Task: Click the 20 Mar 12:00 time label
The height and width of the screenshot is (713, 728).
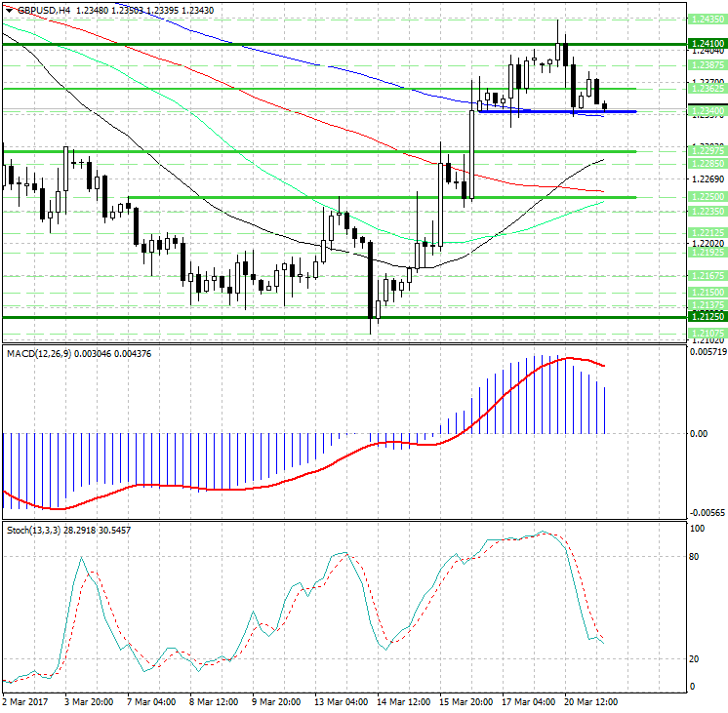Action: 589,701
